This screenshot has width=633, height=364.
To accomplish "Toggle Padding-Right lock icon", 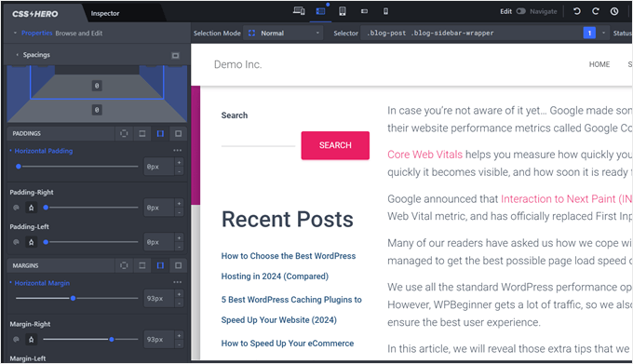I will 31,208.
